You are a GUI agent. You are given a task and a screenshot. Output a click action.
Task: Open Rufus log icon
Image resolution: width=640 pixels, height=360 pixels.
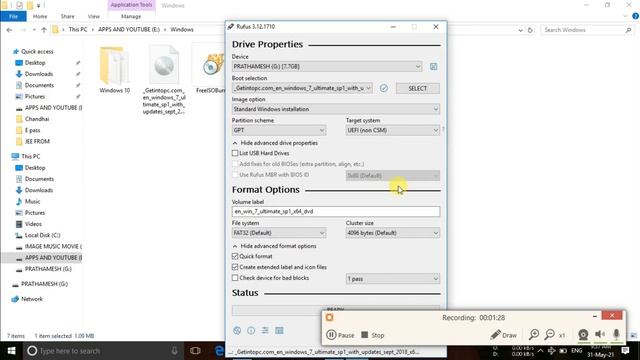pos(279,331)
